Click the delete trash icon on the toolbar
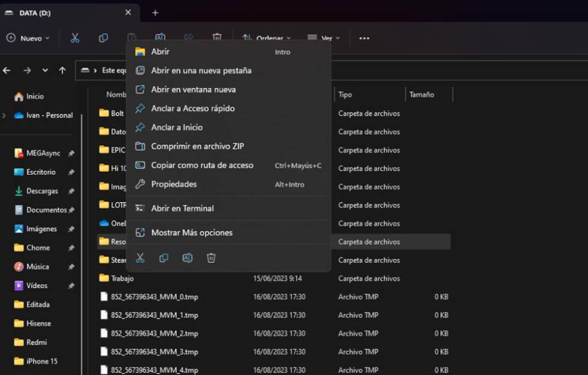The image size is (588, 375). 217,38
